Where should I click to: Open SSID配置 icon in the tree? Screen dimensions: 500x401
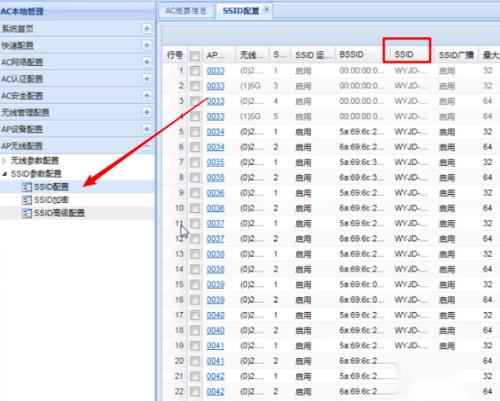pyautogui.click(x=26, y=187)
